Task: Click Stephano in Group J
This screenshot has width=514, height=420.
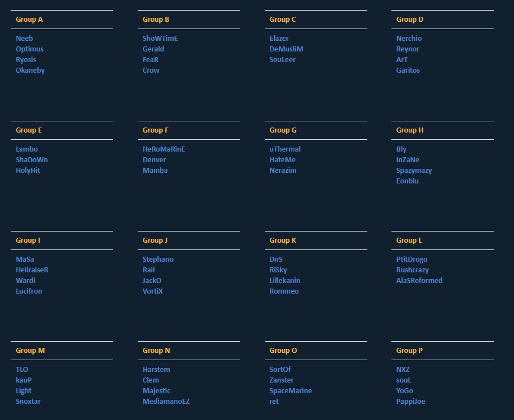Action: coord(158,259)
